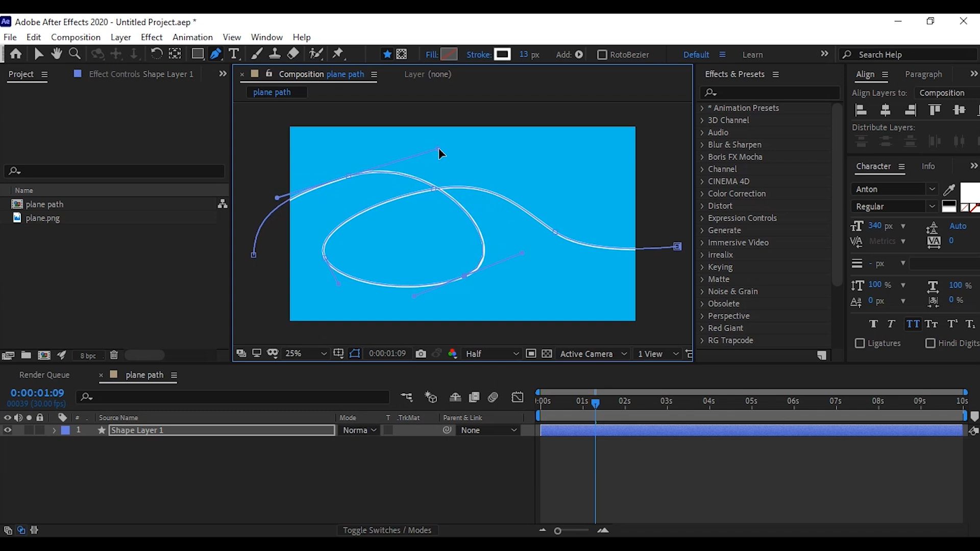Expand the Blur & Sharpen effects category
The height and width of the screenshot is (551, 980).
point(702,145)
